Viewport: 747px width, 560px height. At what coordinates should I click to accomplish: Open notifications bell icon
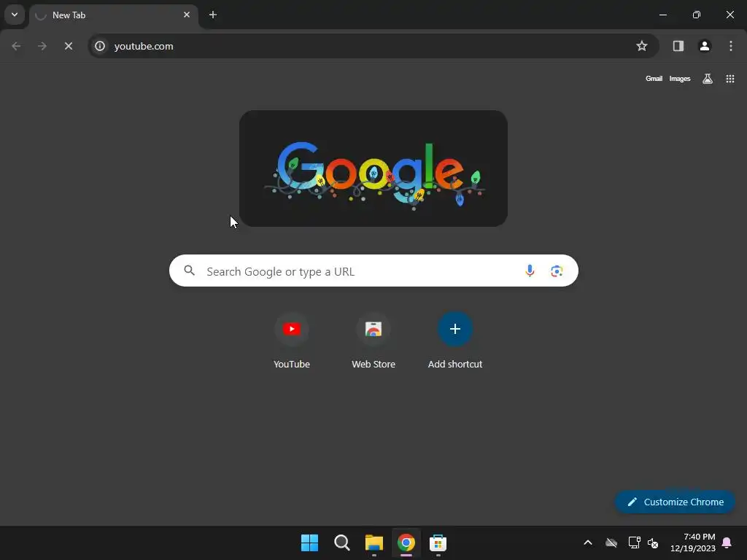pyautogui.click(x=727, y=542)
